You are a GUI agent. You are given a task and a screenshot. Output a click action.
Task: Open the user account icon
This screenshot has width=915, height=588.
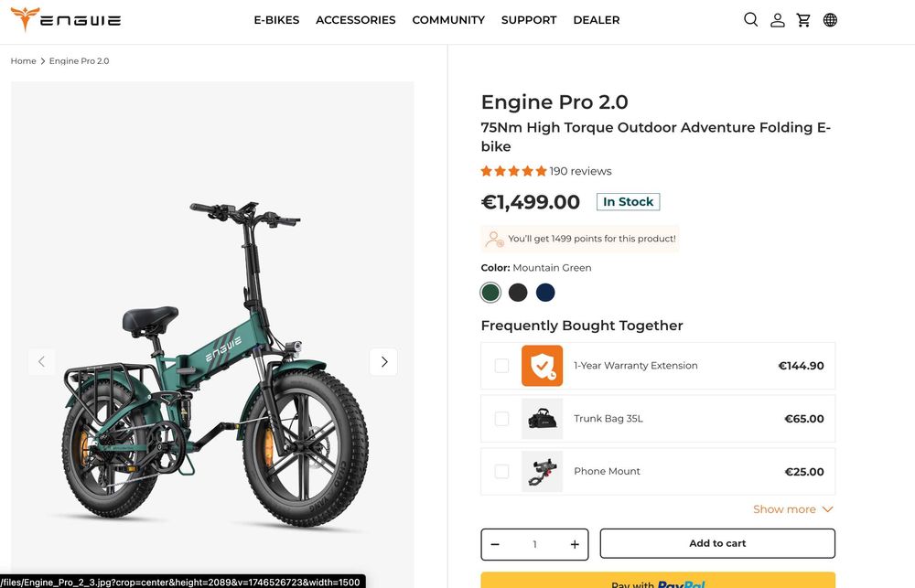777,20
